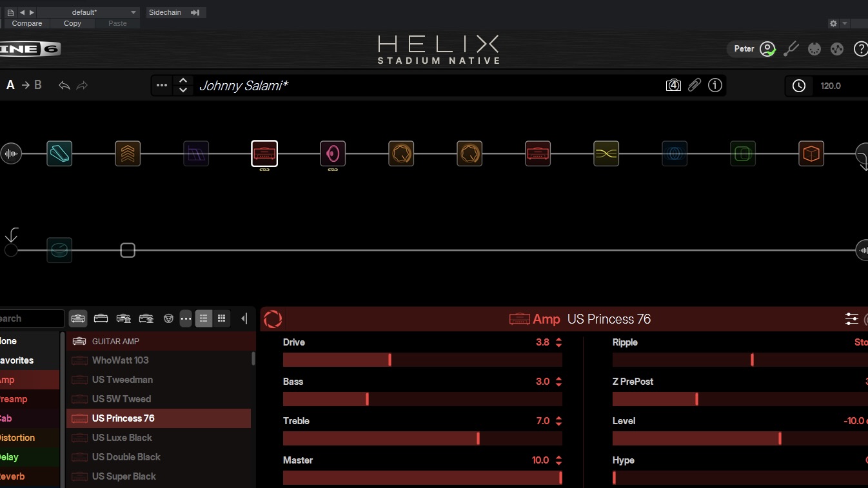Open the gear settings dropdown arrow

(x=845, y=23)
